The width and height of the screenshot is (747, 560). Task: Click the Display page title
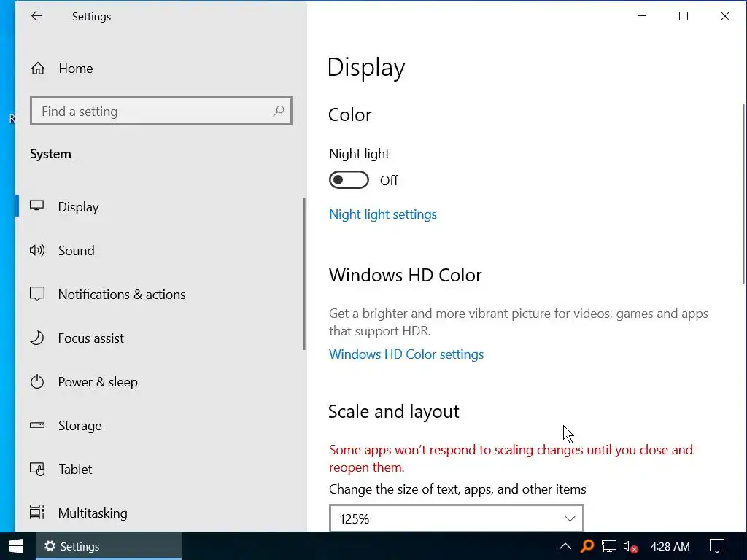point(366,67)
